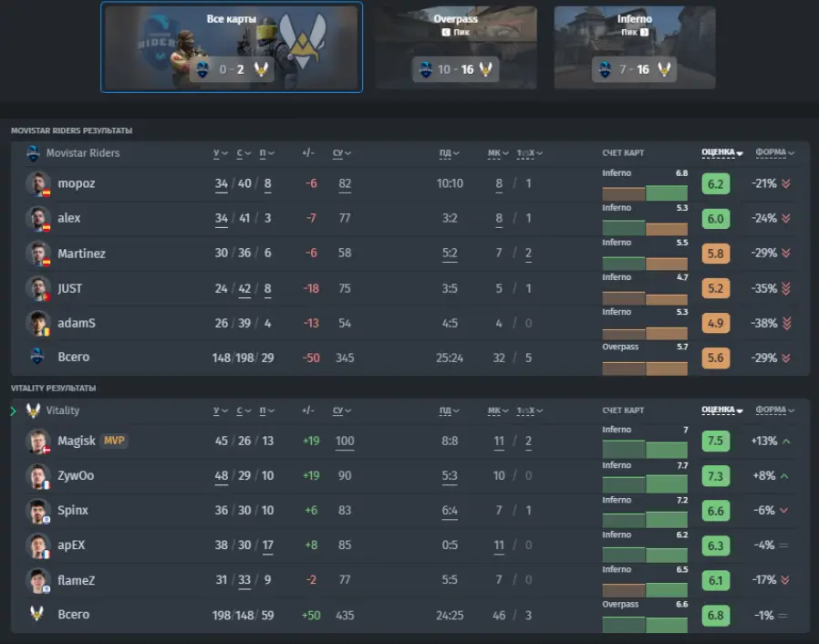
Task: Click adamS 4.9 rating badge
Action: pyautogui.click(x=716, y=323)
